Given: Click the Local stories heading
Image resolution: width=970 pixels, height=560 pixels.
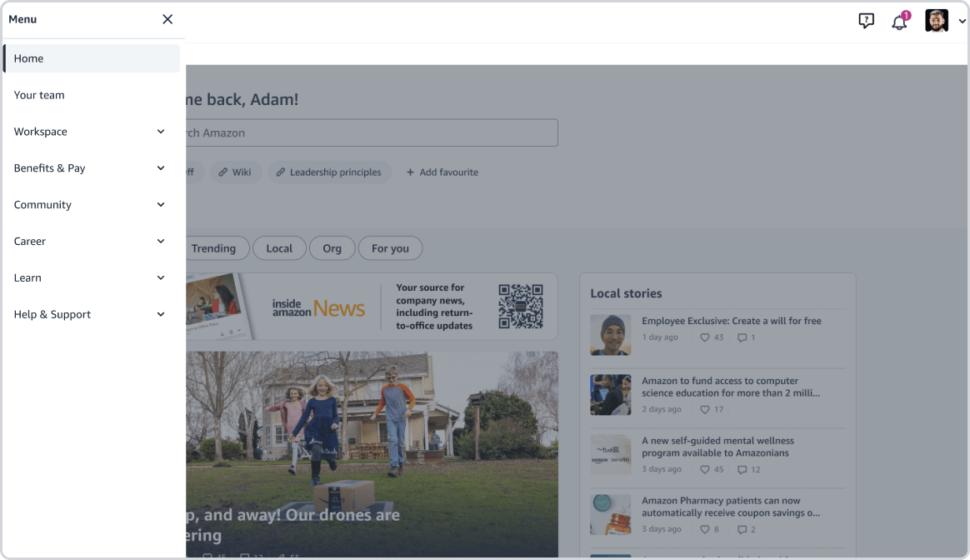Looking at the screenshot, I should pyautogui.click(x=626, y=293).
